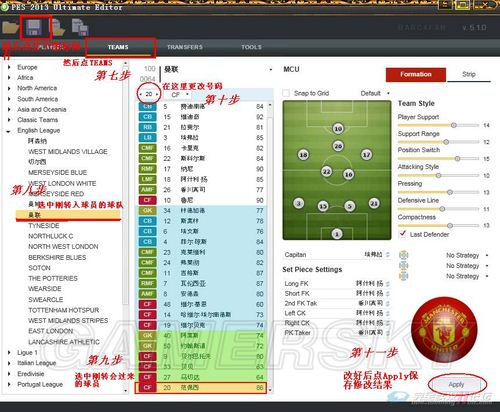Screen dimensions: 500x412
Task: Click the import file-to-folder toolbar icon
Action: click(x=58, y=27)
